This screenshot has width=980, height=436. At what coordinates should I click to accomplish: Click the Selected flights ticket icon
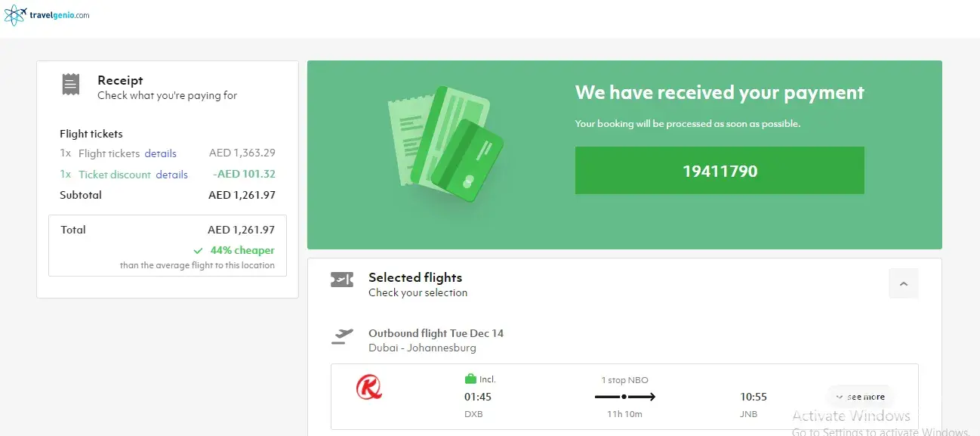(x=342, y=281)
